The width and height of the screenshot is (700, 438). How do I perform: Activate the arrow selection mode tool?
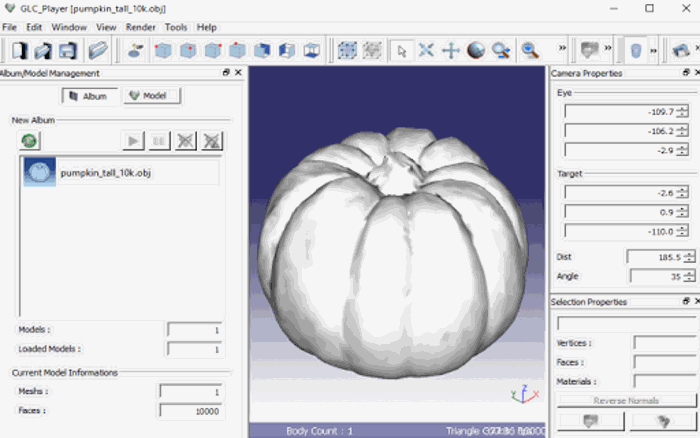(x=402, y=50)
